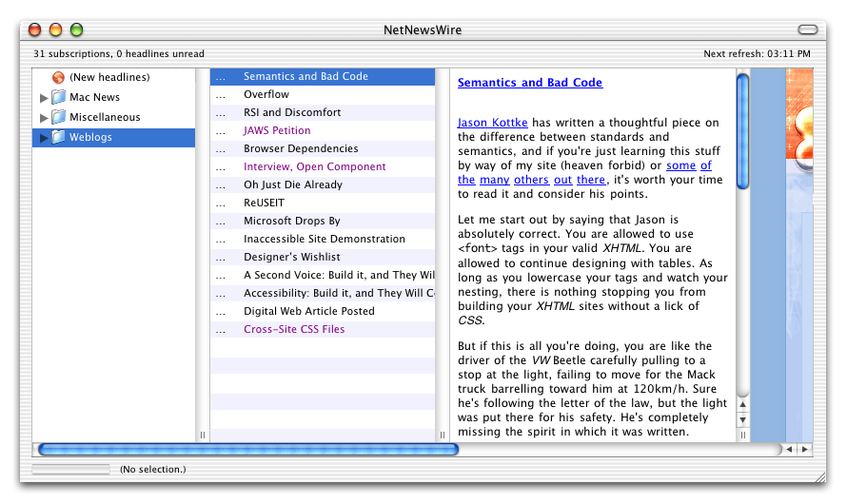
Task: Click the Next refresh time text
Action: pyautogui.click(x=757, y=54)
